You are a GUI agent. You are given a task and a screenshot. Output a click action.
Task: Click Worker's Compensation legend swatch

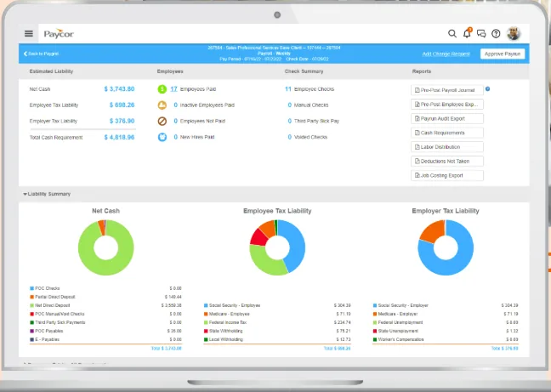(375, 339)
